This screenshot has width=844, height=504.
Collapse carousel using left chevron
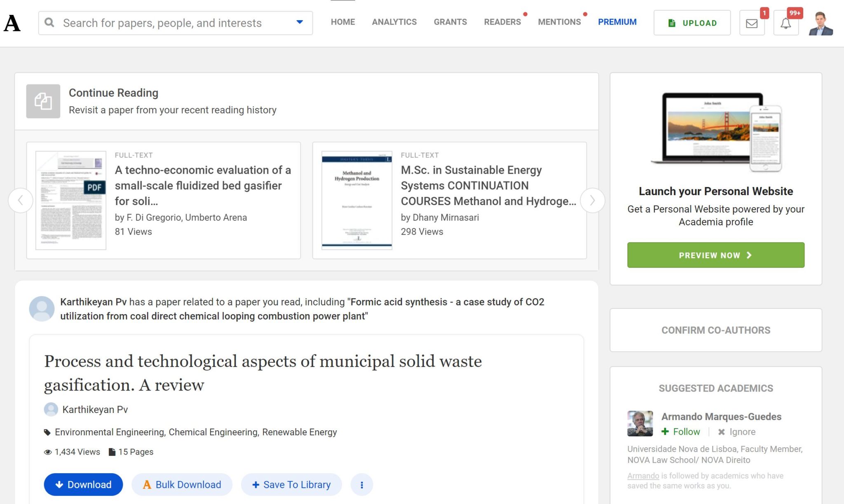click(x=21, y=201)
